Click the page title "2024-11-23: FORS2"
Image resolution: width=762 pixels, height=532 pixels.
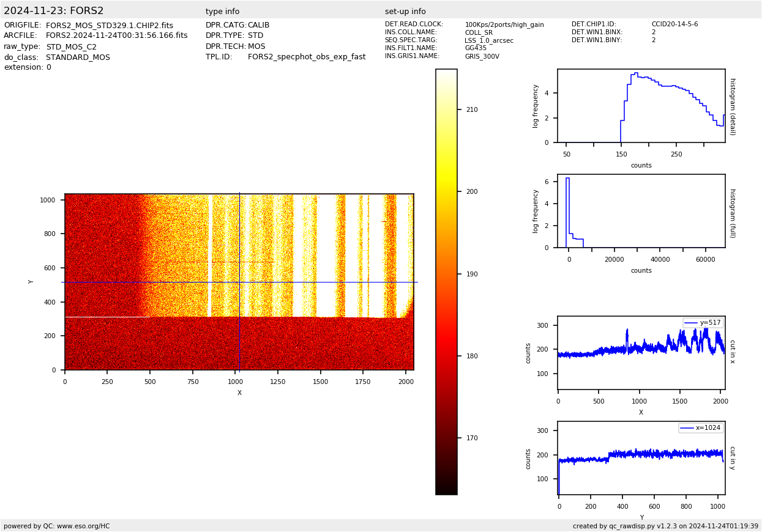(54, 11)
